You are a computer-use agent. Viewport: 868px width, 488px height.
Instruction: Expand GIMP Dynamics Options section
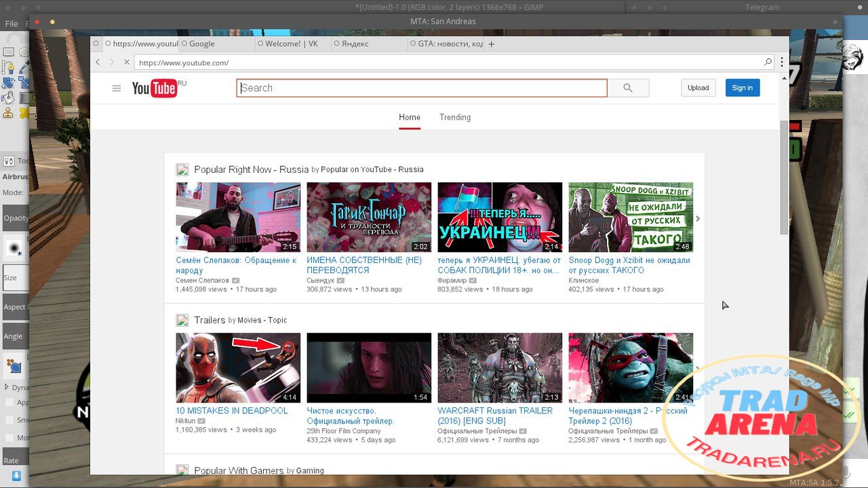tap(7, 387)
